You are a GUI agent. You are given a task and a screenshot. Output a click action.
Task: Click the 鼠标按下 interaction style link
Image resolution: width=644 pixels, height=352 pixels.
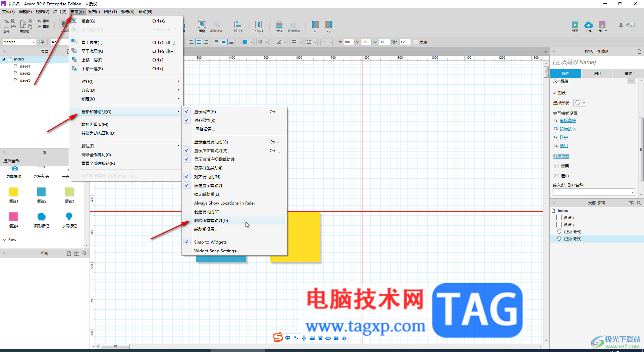coord(568,129)
